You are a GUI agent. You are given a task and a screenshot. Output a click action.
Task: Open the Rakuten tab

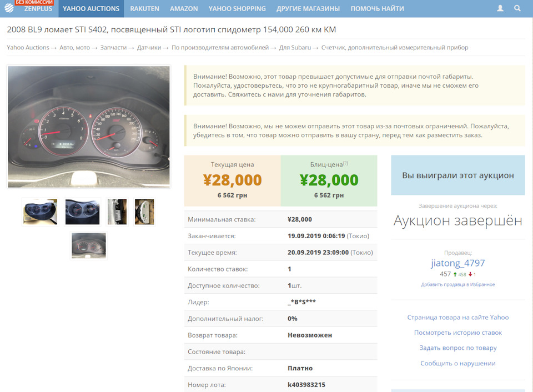144,8
